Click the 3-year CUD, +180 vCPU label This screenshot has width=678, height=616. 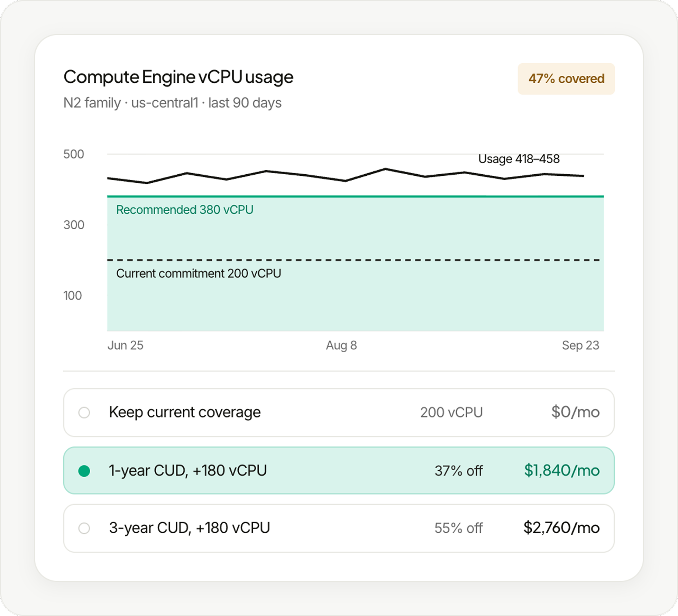click(x=190, y=528)
